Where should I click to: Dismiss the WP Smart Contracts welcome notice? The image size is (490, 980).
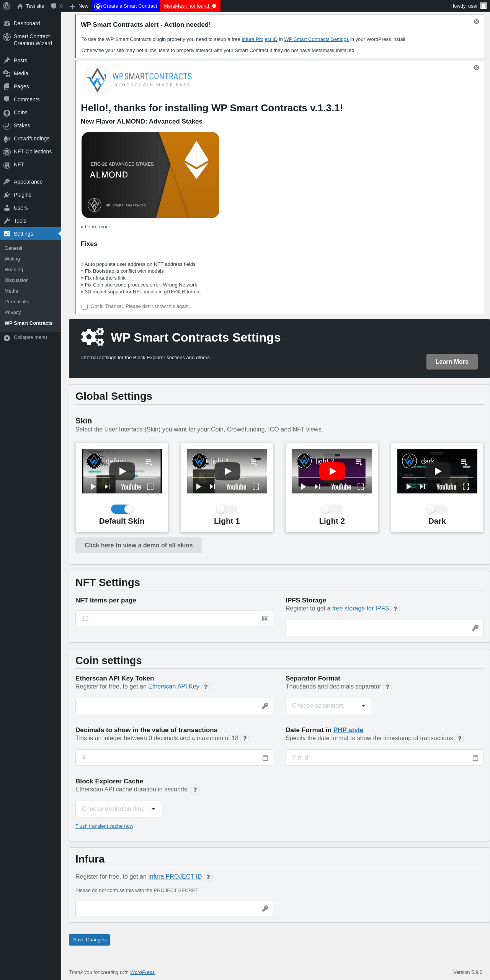476,68
